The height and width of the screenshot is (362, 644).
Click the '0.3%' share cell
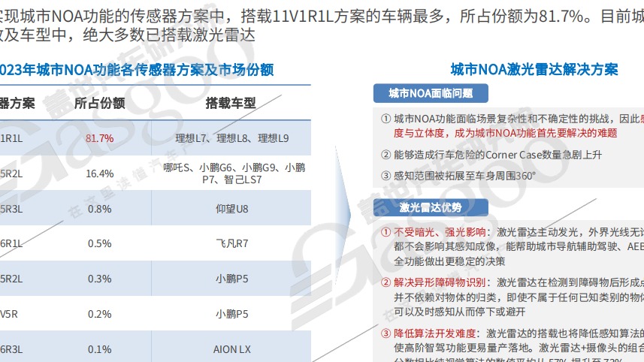[99, 279]
